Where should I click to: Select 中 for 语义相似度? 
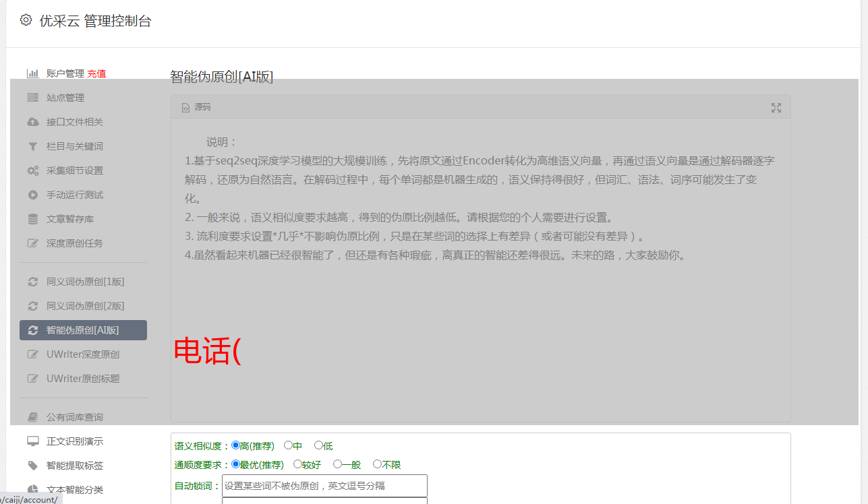tap(288, 445)
